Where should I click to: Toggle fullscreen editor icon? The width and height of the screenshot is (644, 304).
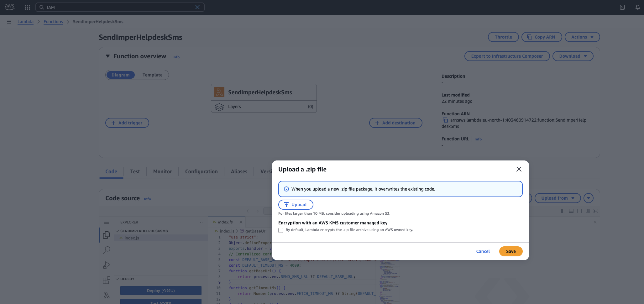pos(596,211)
